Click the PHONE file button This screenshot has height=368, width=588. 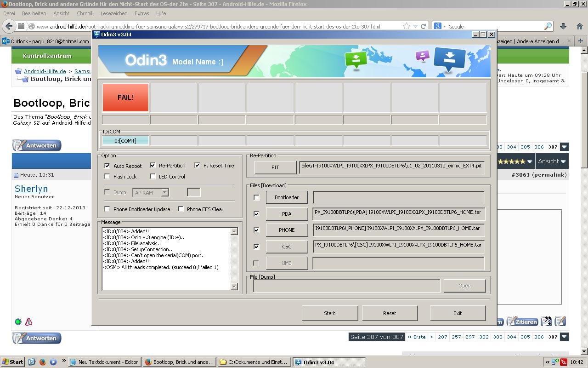pos(287,230)
